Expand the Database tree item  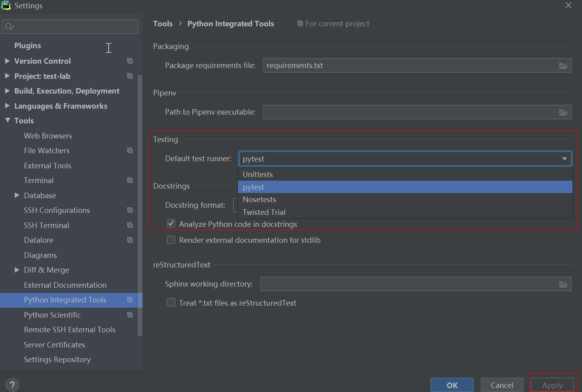click(x=16, y=195)
